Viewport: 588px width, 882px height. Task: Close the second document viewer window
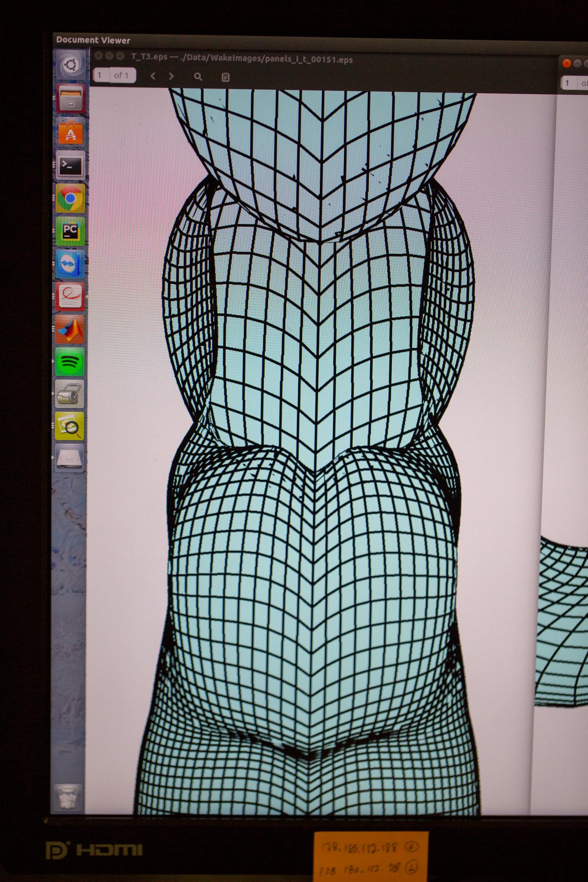point(567,63)
